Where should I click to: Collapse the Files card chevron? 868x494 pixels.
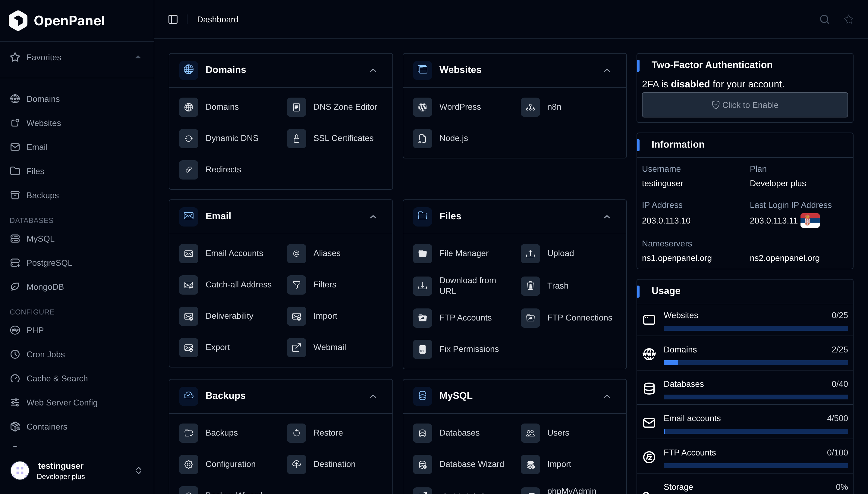coord(607,217)
